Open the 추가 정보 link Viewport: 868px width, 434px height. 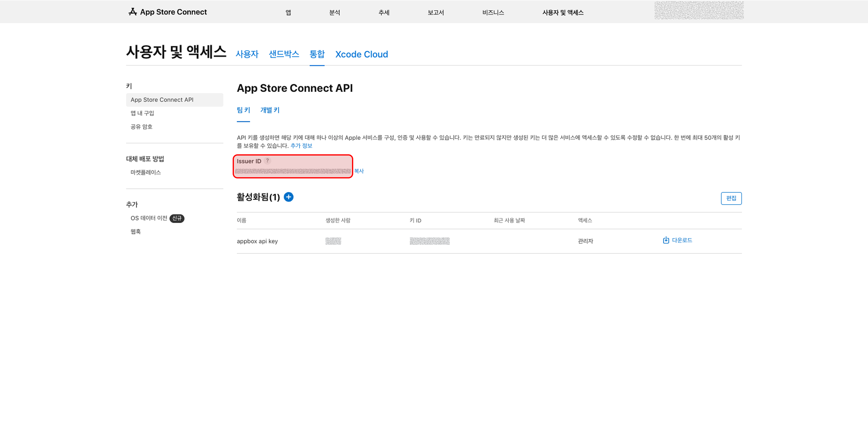(301, 146)
